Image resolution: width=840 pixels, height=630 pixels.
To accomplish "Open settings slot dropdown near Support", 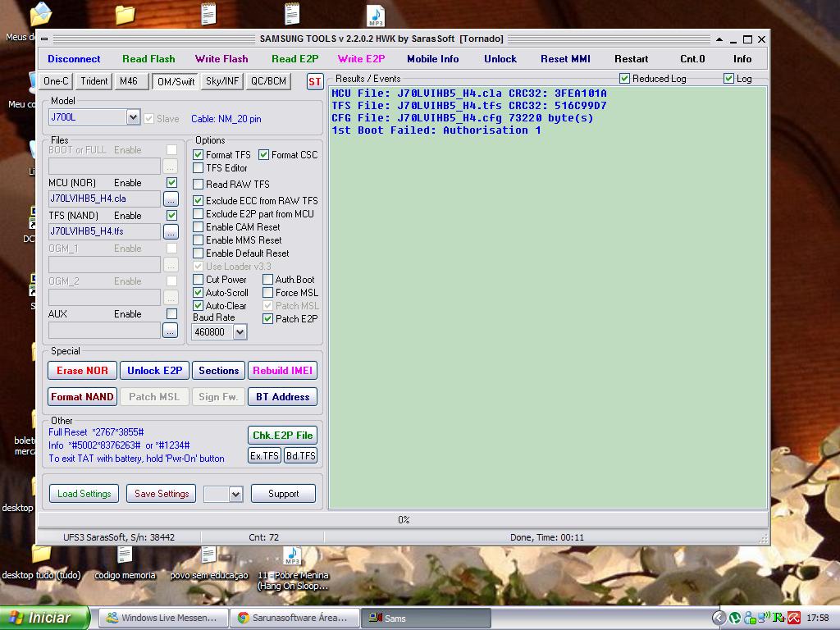I will [x=235, y=494].
